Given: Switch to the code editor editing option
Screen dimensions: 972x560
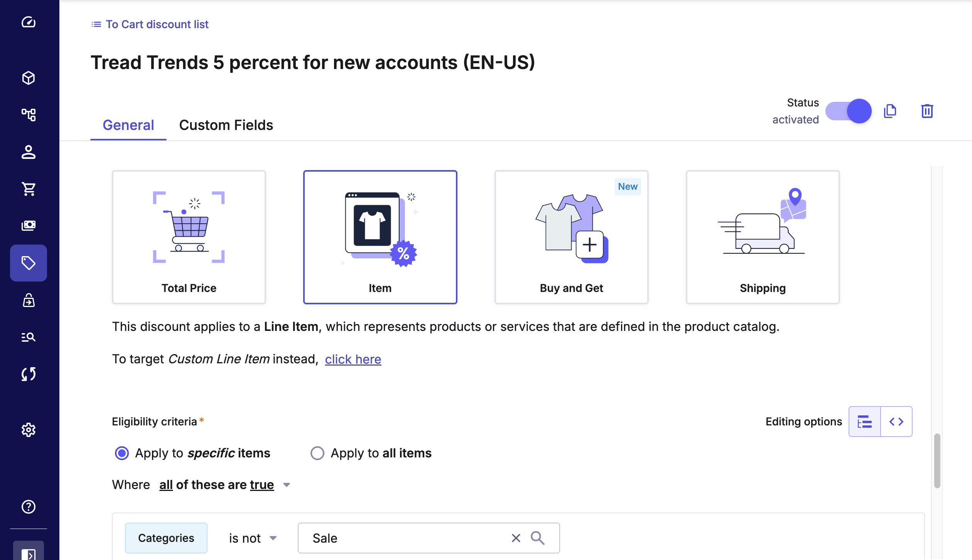Looking at the screenshot, I should point(896,422).
